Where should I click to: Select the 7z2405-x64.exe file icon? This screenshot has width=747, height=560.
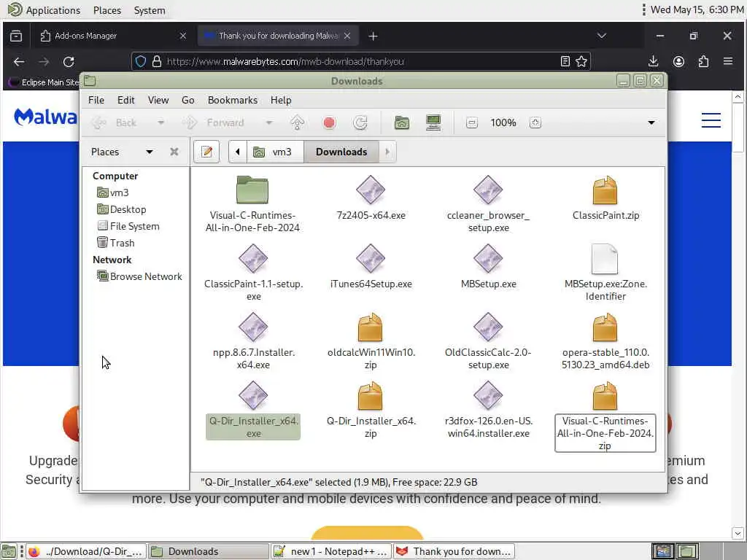coord(370,190)
